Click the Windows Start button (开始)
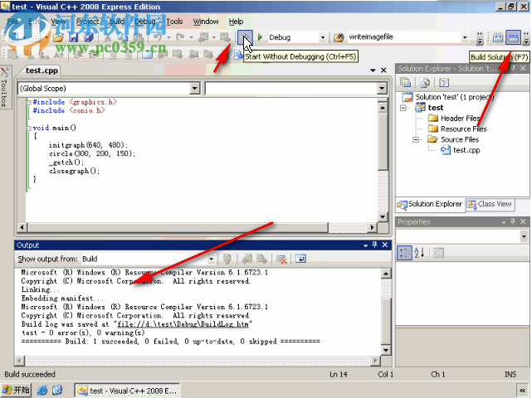 [x=16, y=391]
